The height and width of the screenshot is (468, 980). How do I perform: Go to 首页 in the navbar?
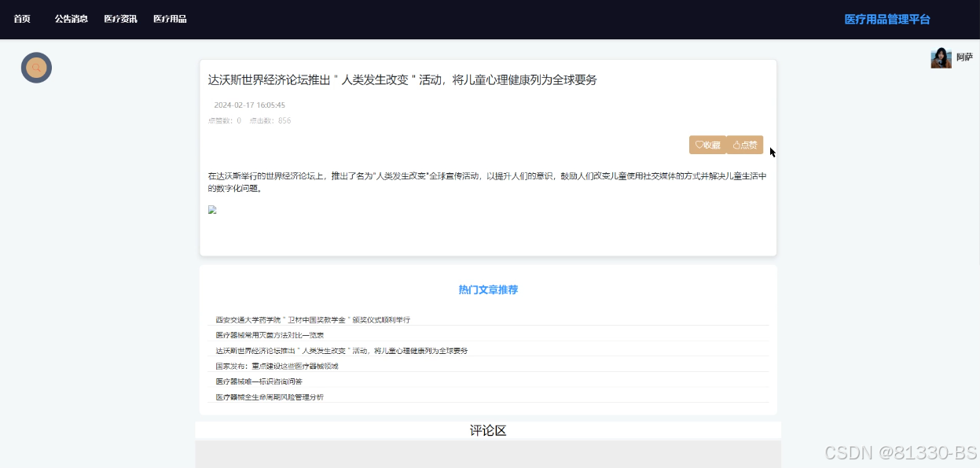click(22, 19)
